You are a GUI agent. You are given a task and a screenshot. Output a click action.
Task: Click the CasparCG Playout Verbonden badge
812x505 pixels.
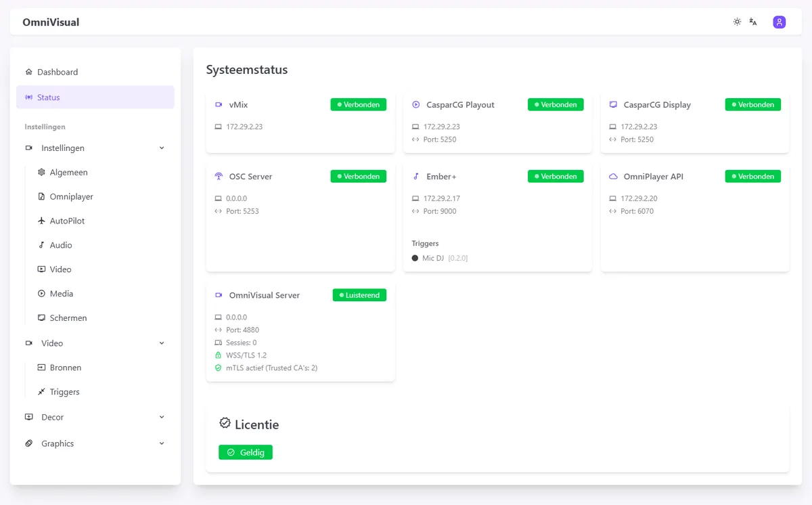(x=556, y=105)
